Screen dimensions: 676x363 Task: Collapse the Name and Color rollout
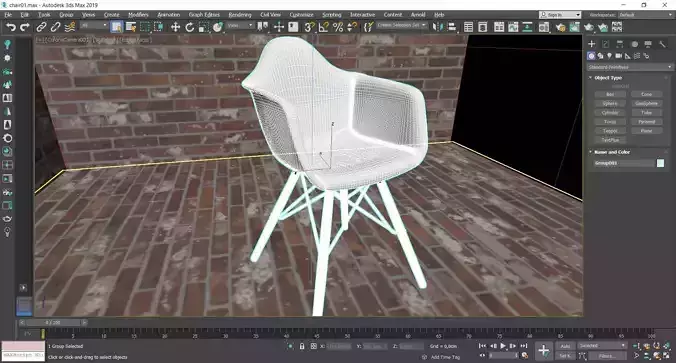(612, 152)
